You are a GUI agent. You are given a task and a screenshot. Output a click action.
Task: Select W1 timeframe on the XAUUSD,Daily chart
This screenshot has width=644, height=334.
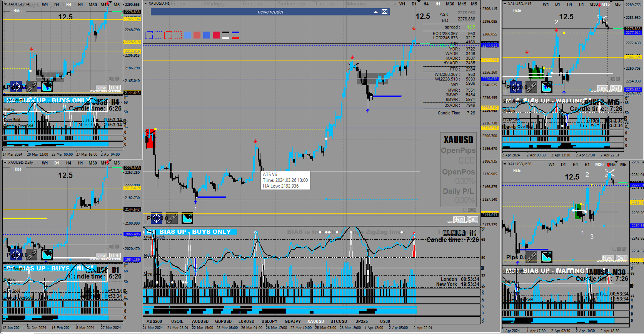(45, 163)
